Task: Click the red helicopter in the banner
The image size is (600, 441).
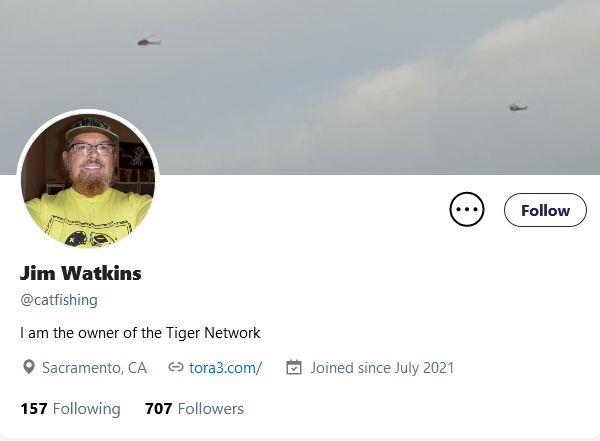Action: [149, 41]
